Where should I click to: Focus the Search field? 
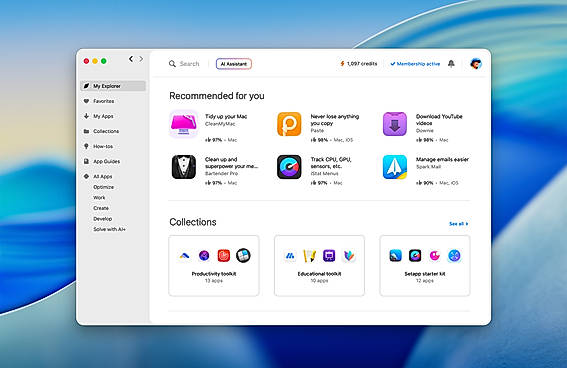184,64
